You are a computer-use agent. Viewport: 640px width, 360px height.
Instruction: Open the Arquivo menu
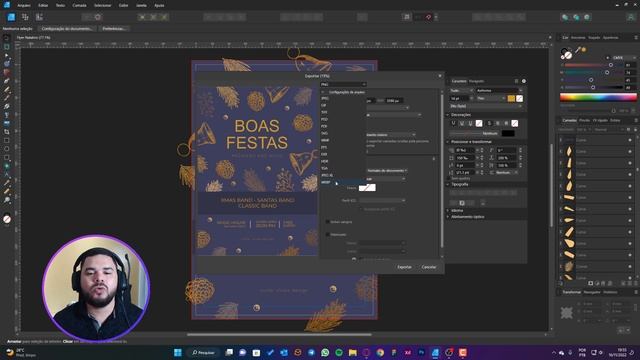tap(24, 5)
